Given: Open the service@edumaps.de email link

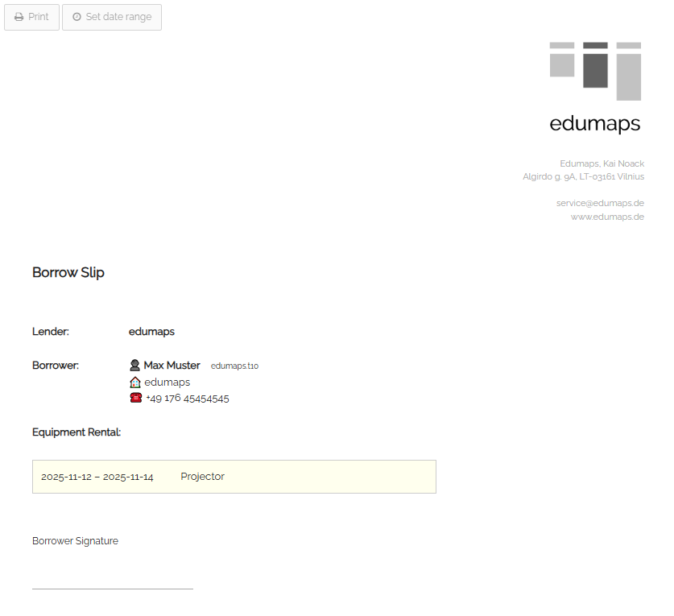Looking at the screenshot, I should pyautogui.click(x=600, y=203).
